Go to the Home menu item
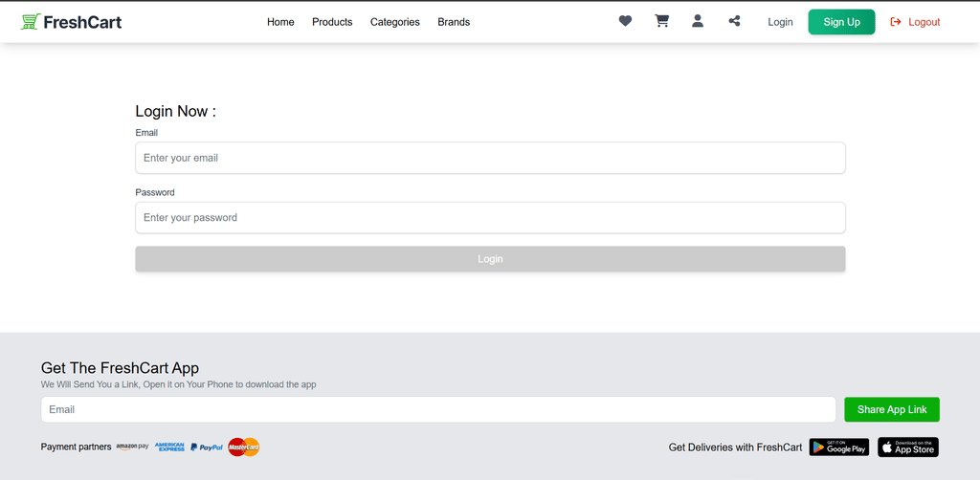 tap(280, 22)
